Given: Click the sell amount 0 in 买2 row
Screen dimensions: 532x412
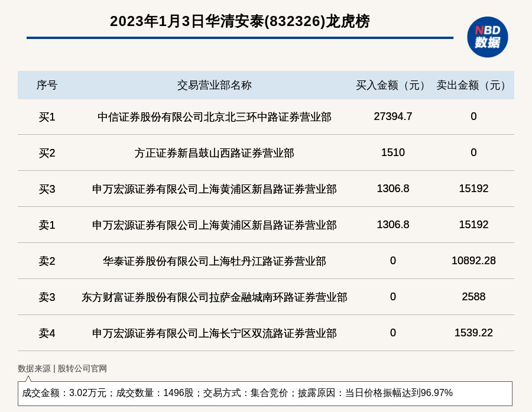Looking at the screenshot, I should pos(473,153).
